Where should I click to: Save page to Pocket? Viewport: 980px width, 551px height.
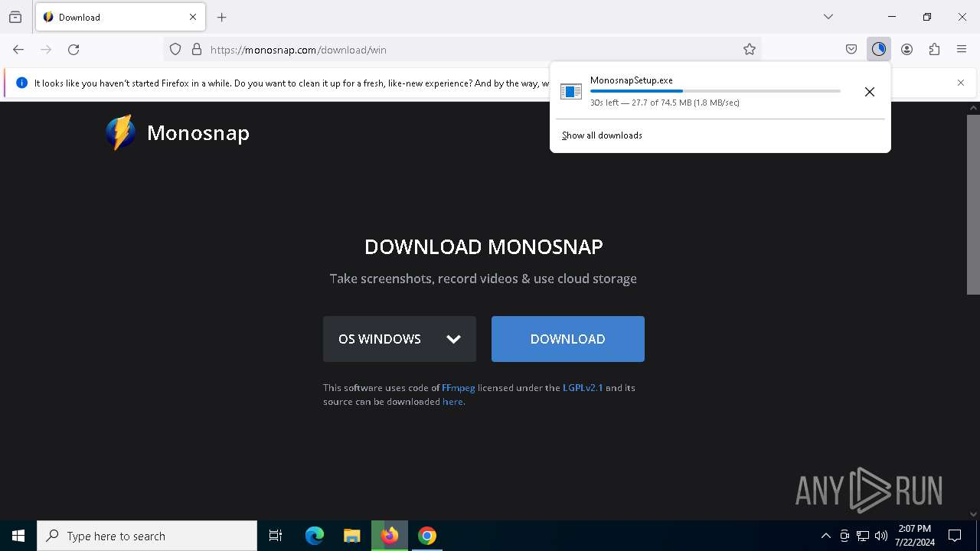click(x=851, y=50)
